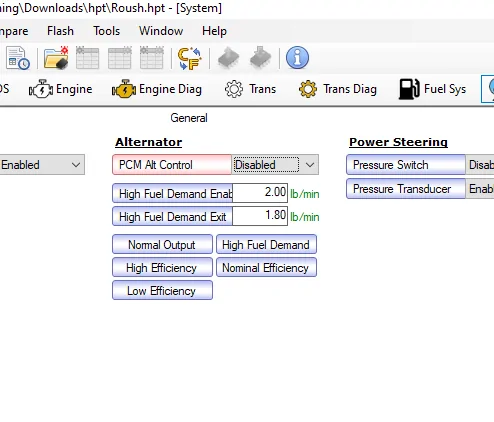
Task: Expand the PCM Alt Control dropdown
Action: click(275, 165)
